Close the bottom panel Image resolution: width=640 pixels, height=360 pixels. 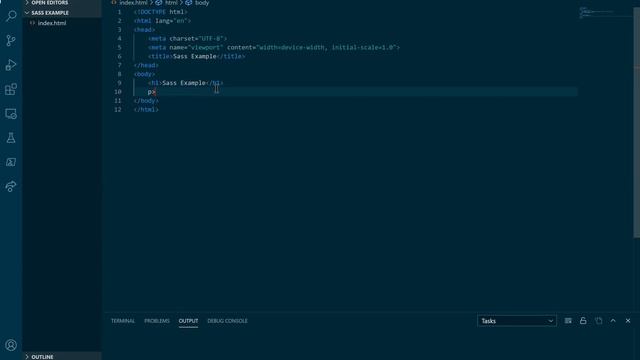click(628, 321)
